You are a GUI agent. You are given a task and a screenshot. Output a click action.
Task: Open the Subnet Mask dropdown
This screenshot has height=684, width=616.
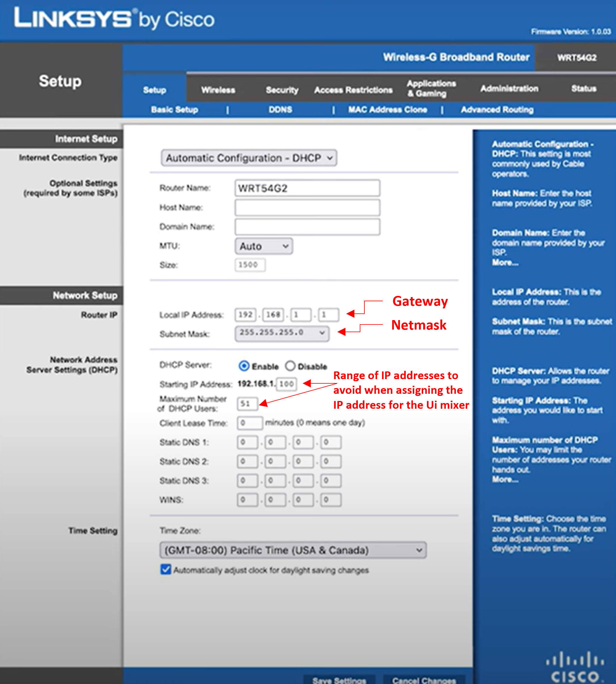[282, 333]
